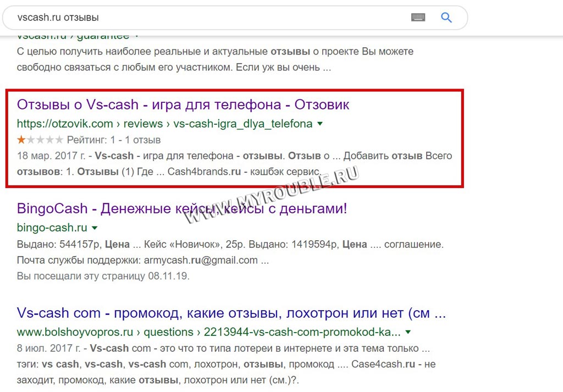Open 'Vs-cash com - промокод, какие отзывы' result
The height and width of the screenshot is (392, 563).
[231, 313]
